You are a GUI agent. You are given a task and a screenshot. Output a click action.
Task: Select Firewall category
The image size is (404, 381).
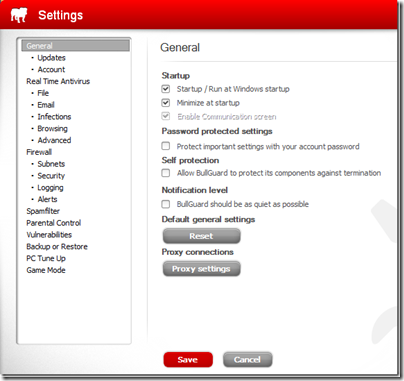[x=39, y=152]
